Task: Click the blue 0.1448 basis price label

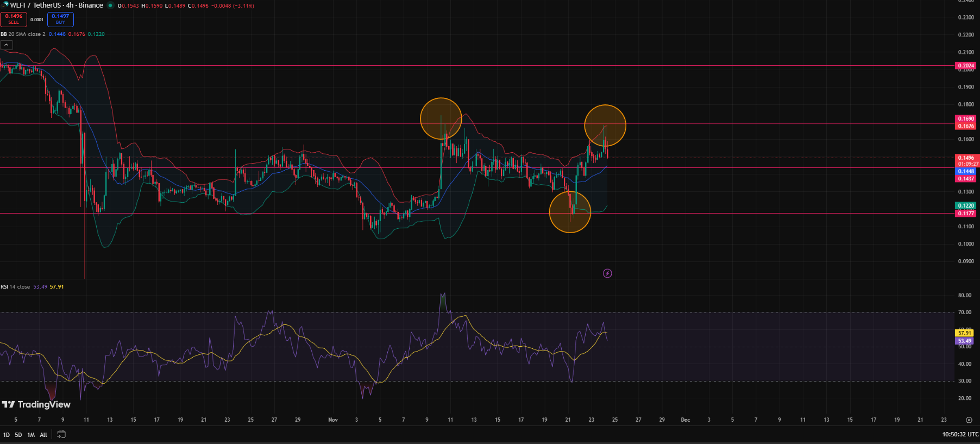Action: point(965,171)
